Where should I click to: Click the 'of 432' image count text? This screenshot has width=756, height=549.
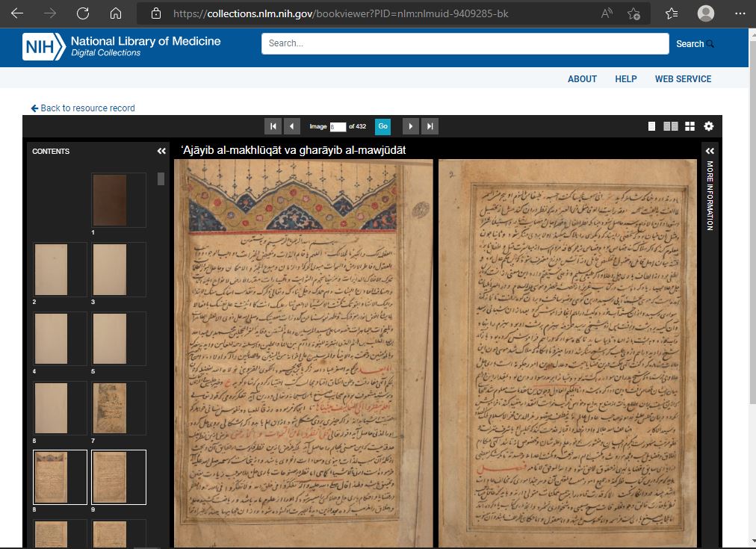[357, 126]
